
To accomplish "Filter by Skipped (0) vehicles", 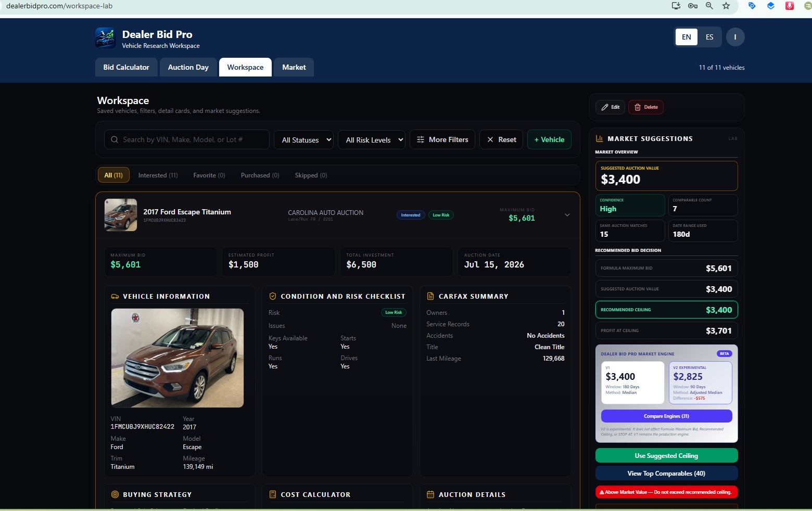I will 311,175.
